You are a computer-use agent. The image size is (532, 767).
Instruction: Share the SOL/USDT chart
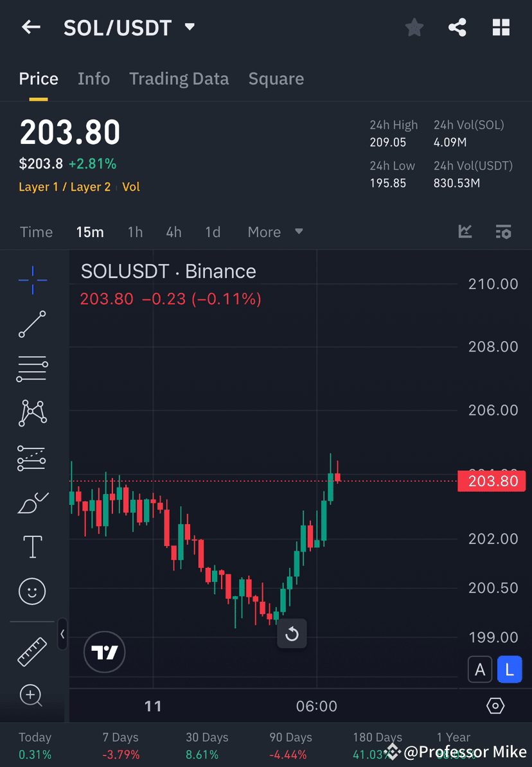tap(457, 27)
